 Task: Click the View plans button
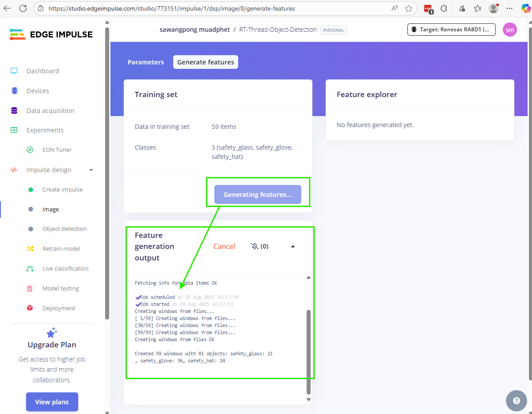(x=52, y=402)
